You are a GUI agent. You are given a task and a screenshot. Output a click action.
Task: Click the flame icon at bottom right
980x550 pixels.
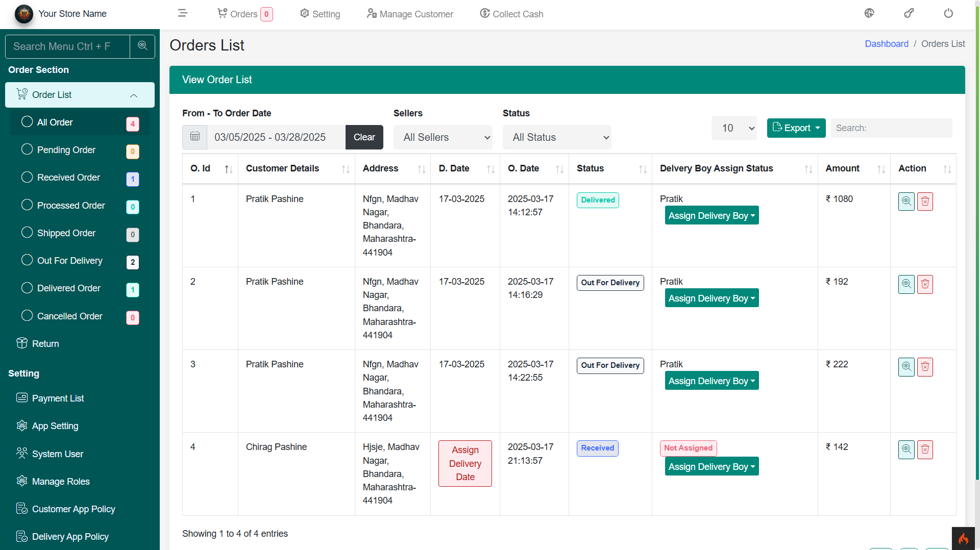963,538
